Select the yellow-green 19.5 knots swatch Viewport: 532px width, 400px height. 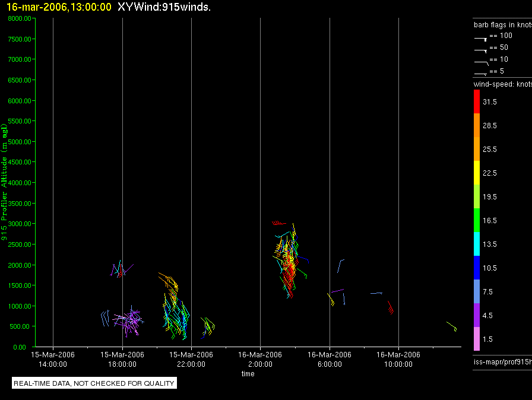pos(477,196)
